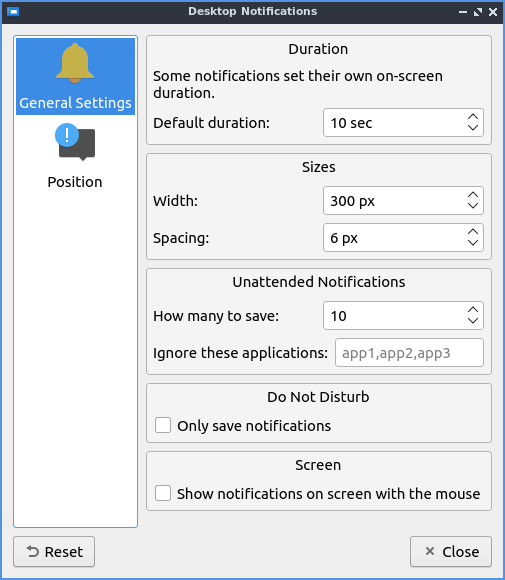The width and height of the screenshot is (505, 580).
Task: Decrease spacing value with down arrow
Action: pos(473,243)
